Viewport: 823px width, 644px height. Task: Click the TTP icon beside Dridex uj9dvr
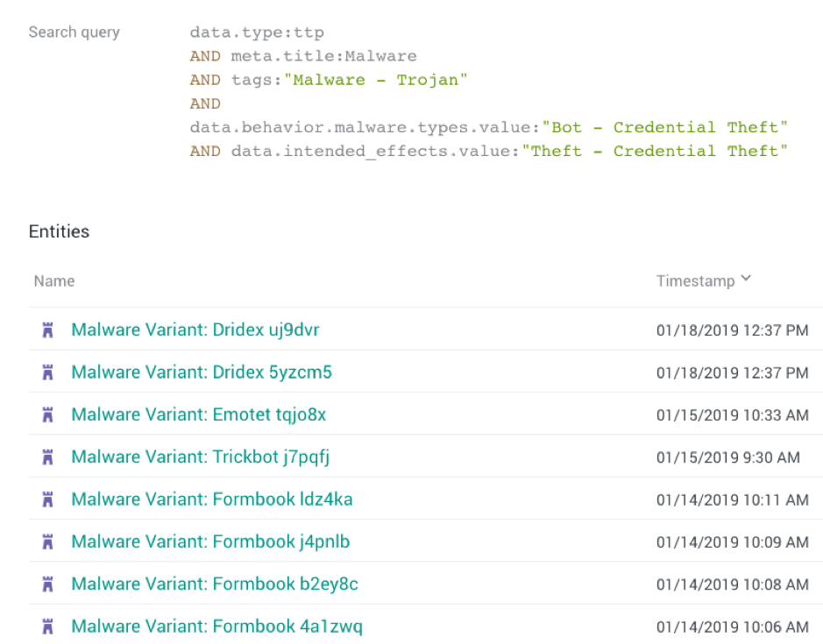coord(47,330)
